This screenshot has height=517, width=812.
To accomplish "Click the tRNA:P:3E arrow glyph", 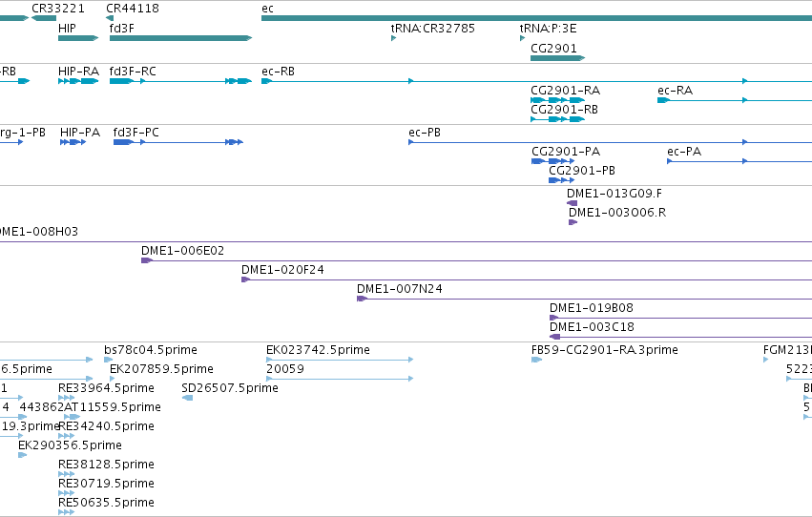I will [523, 38].
